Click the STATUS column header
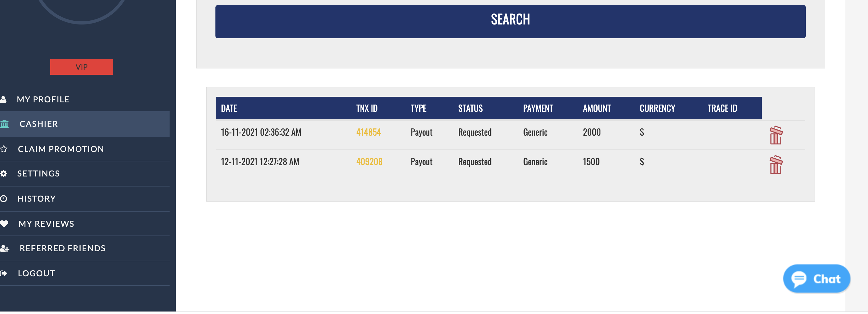The image size is (868, 314). coord(470,108)
